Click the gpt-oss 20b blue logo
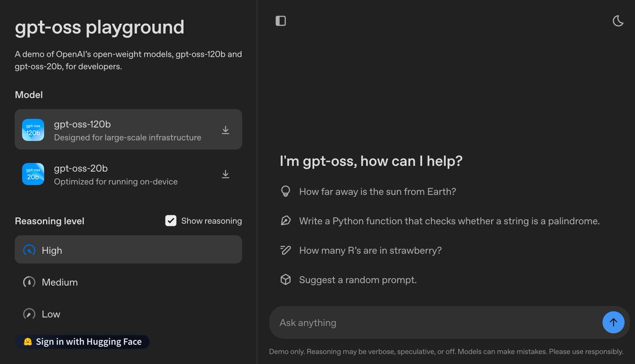The width and height of the screenshot is (635, 364). point(33,174)
